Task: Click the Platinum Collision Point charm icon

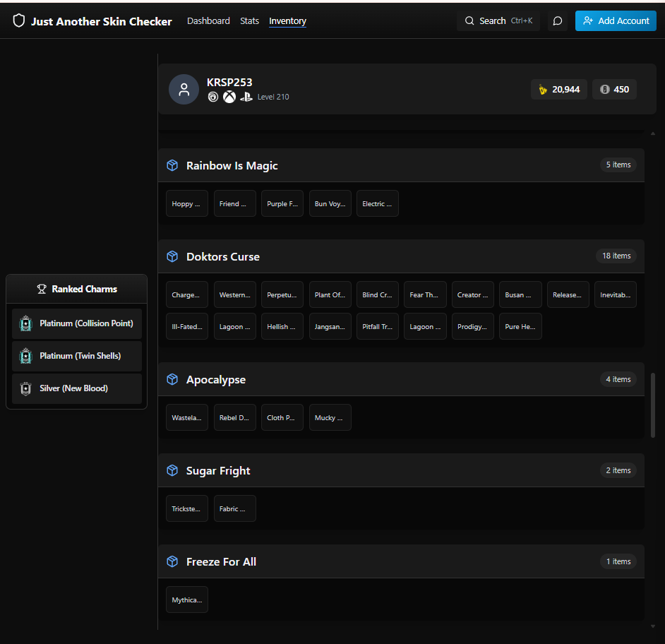Action: [x=26, y=323]
